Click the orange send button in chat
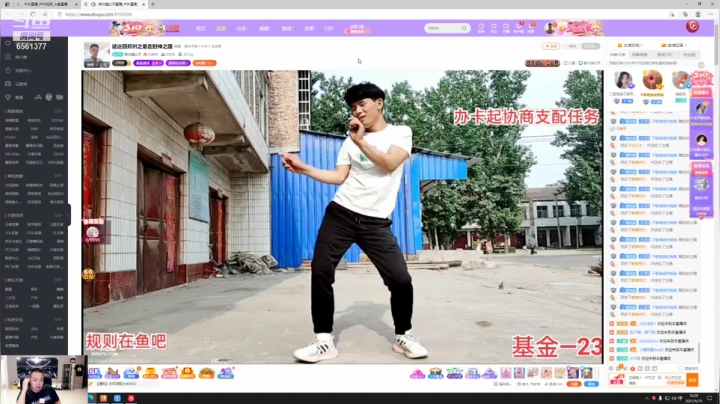Viewport: 720px width, 404px height. coord(692,380)
